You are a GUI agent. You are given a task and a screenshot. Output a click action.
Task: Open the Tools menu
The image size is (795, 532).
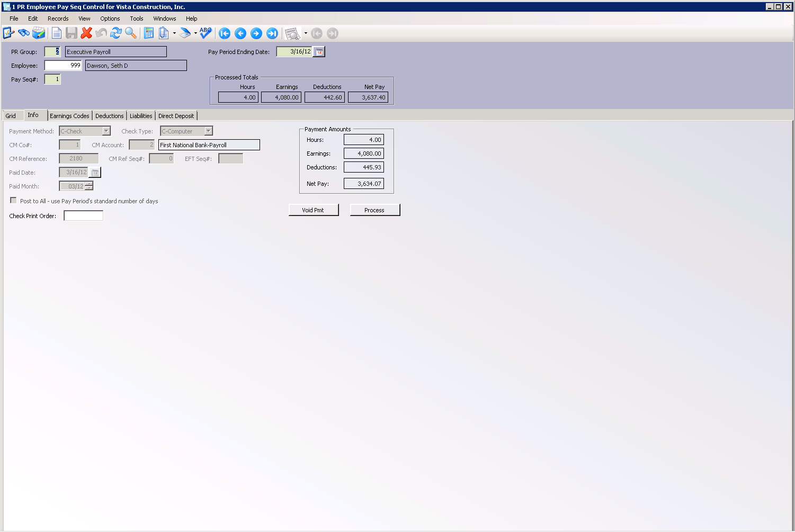(x=137, y=19)
